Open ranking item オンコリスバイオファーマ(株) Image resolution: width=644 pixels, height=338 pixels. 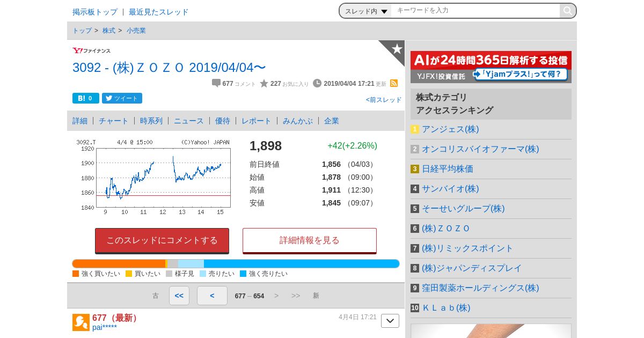click(x=480, y=149)
